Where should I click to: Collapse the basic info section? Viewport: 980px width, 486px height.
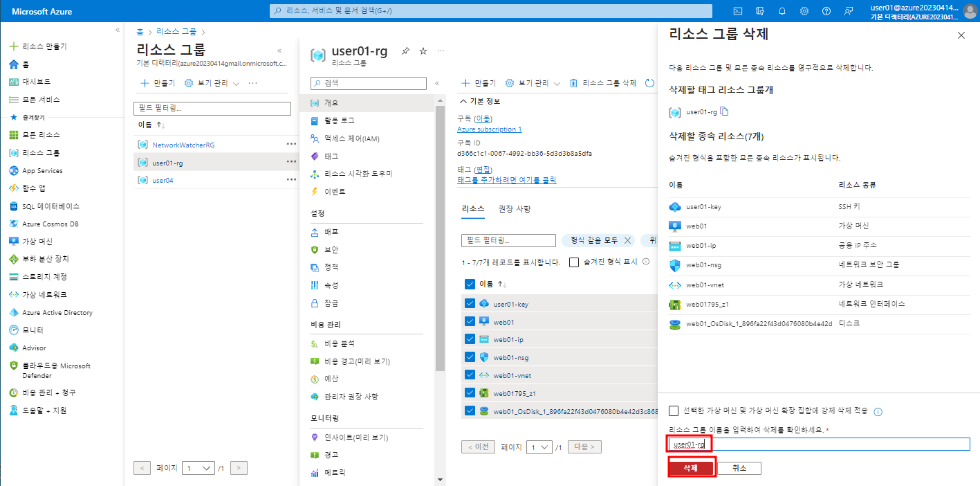(480, 101)
